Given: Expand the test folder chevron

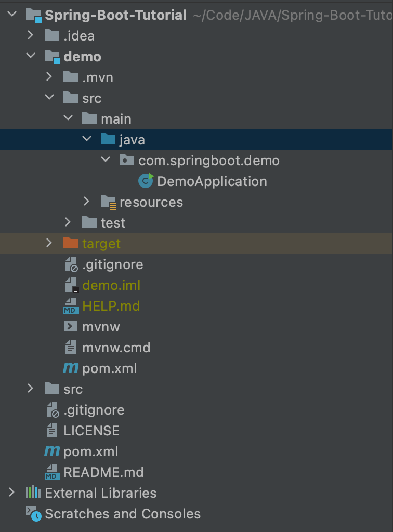Looking at the screenshot, I should click(68, 222).
